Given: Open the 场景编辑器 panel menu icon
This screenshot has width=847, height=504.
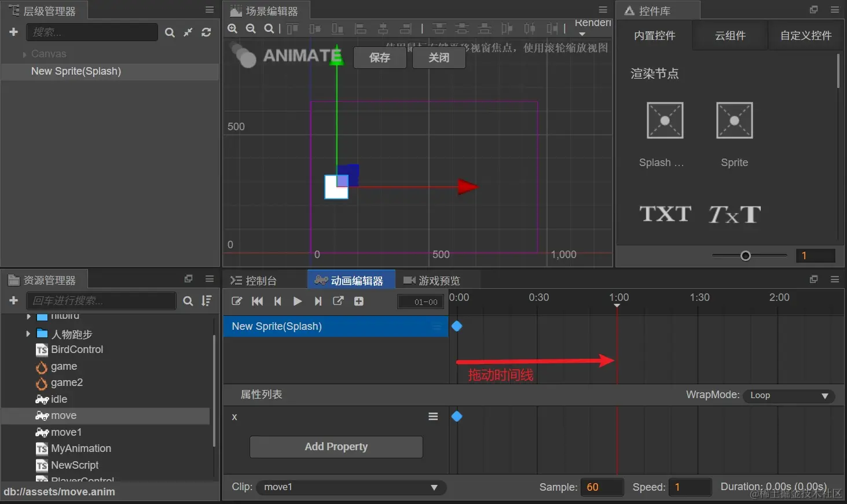Looking at the screenshot, I should point(603,10).
